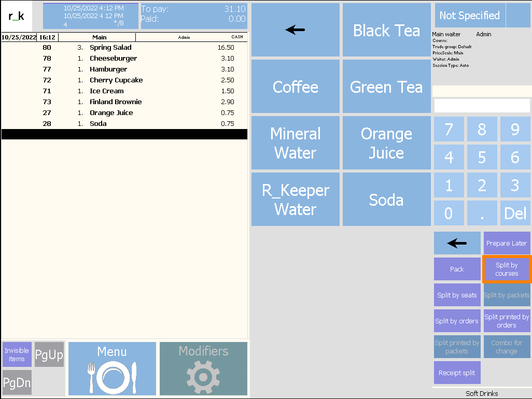Tap numpad digit 9

515,129
